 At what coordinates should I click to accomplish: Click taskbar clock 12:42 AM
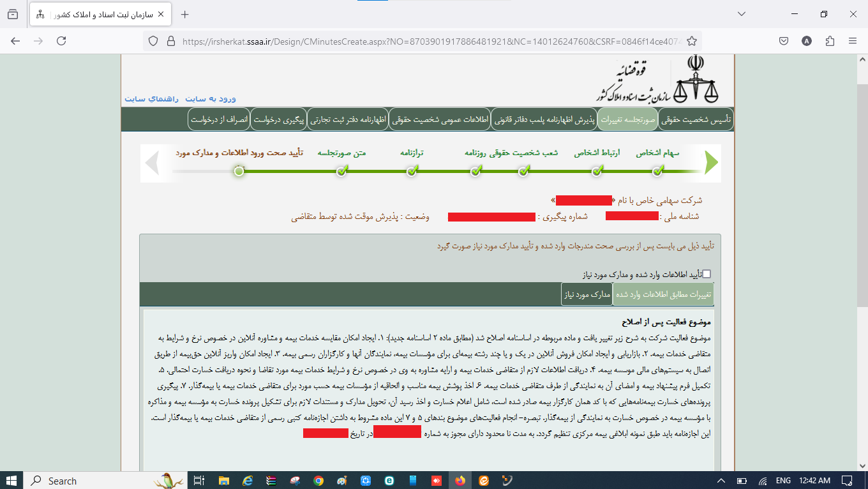point(814,481)
